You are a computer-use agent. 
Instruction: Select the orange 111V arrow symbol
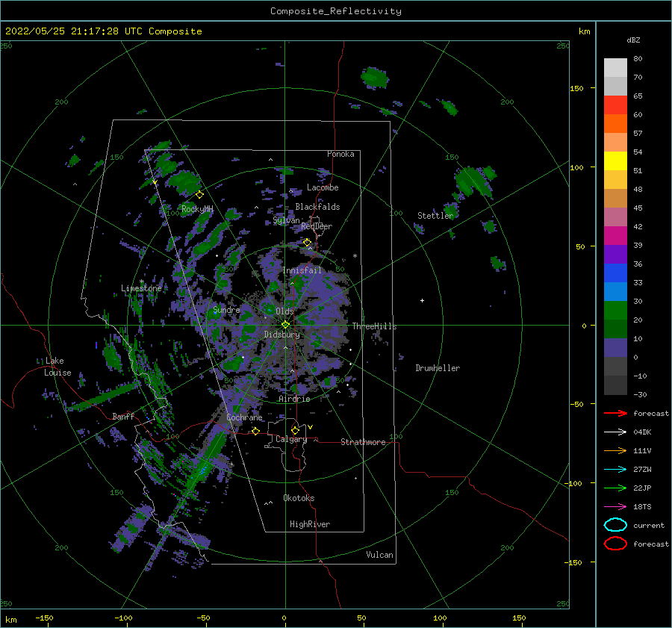coord(615,450)
